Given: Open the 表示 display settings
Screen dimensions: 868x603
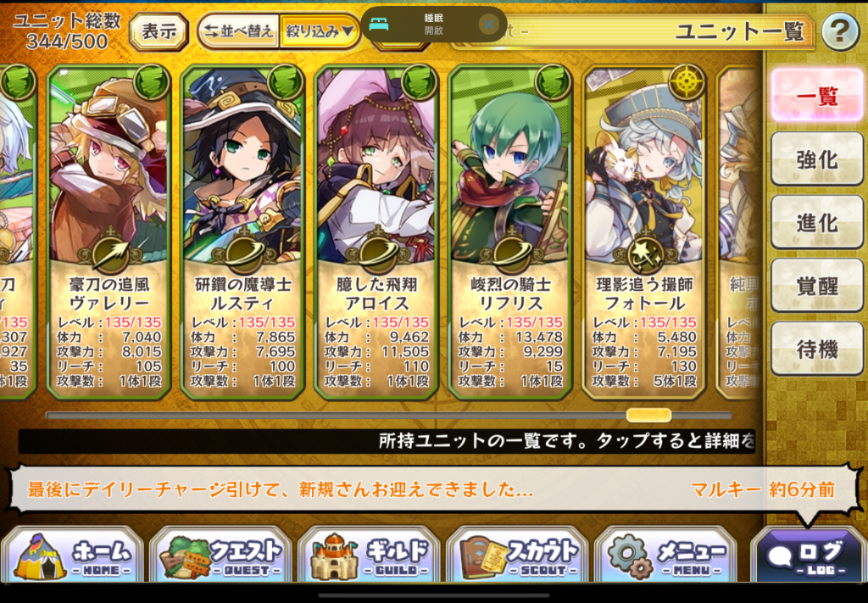Looking at the screenshot, I should point(159,31).
